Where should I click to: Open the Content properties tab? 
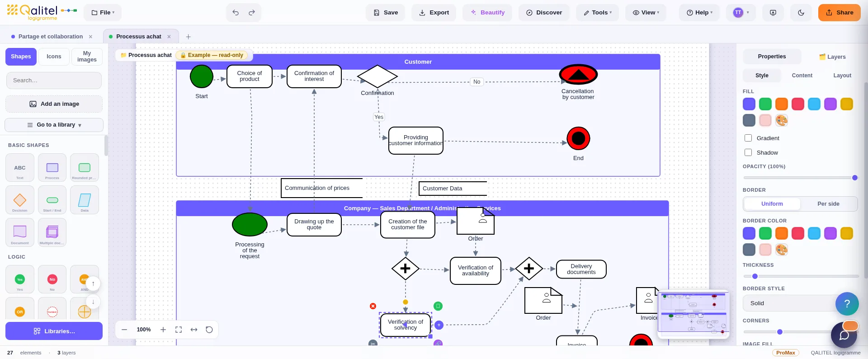(802, 76)
